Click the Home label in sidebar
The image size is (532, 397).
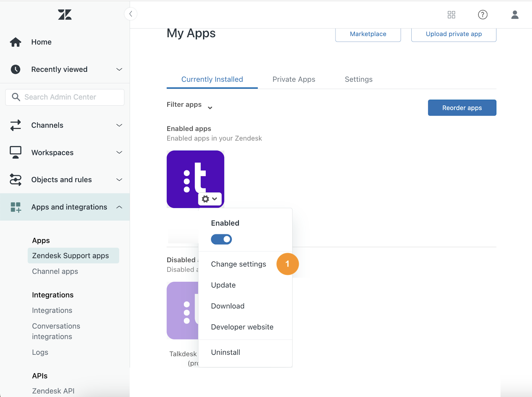coord(42,42)
